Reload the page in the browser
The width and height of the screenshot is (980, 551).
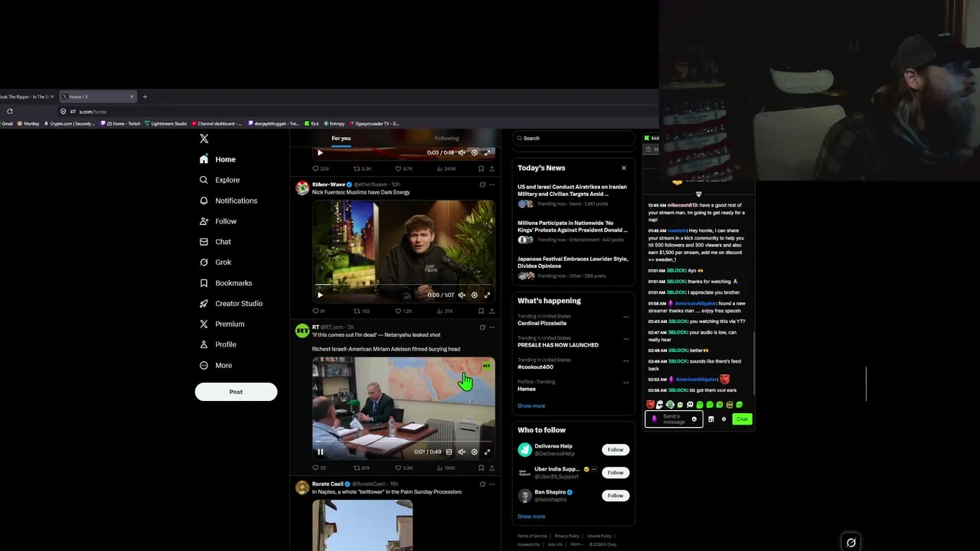coord(10,112)
